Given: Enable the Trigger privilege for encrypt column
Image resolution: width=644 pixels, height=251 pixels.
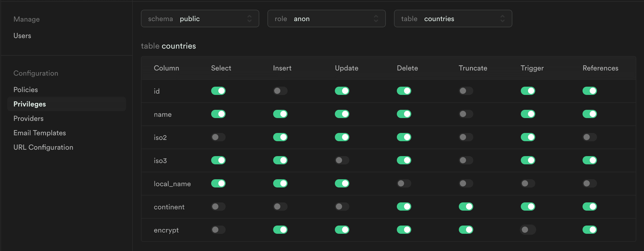Looking at the screenshot, I should [527, 230].
